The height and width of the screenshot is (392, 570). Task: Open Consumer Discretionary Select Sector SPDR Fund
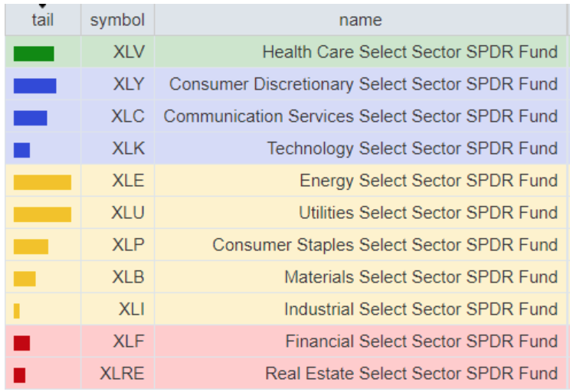coord(363,84)
